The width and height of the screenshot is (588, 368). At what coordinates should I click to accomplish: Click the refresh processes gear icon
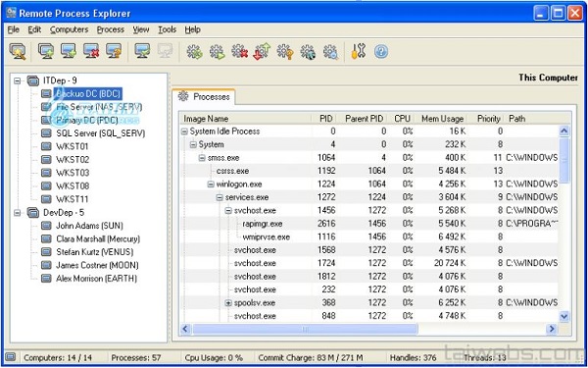(x=194, y=51)
